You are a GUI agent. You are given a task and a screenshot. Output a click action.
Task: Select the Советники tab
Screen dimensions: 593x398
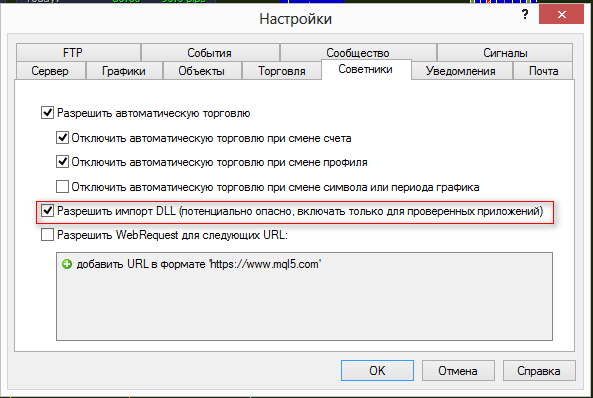point(366,69)
